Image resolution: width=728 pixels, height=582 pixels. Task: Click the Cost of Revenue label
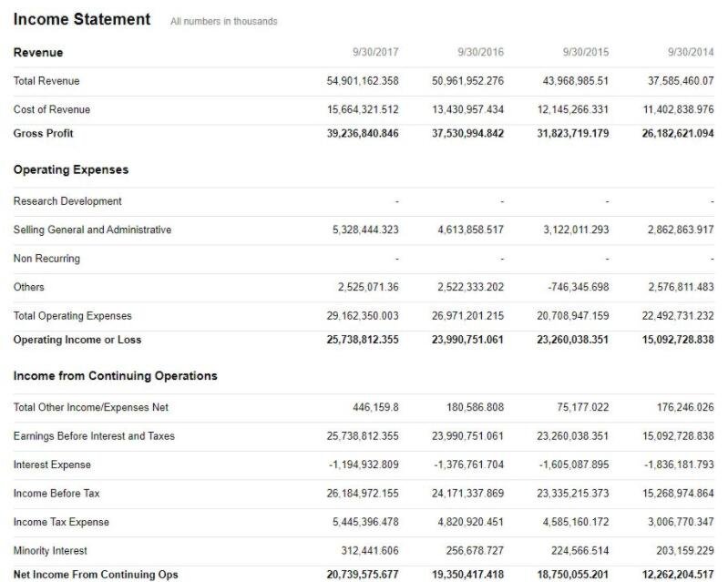52,109
